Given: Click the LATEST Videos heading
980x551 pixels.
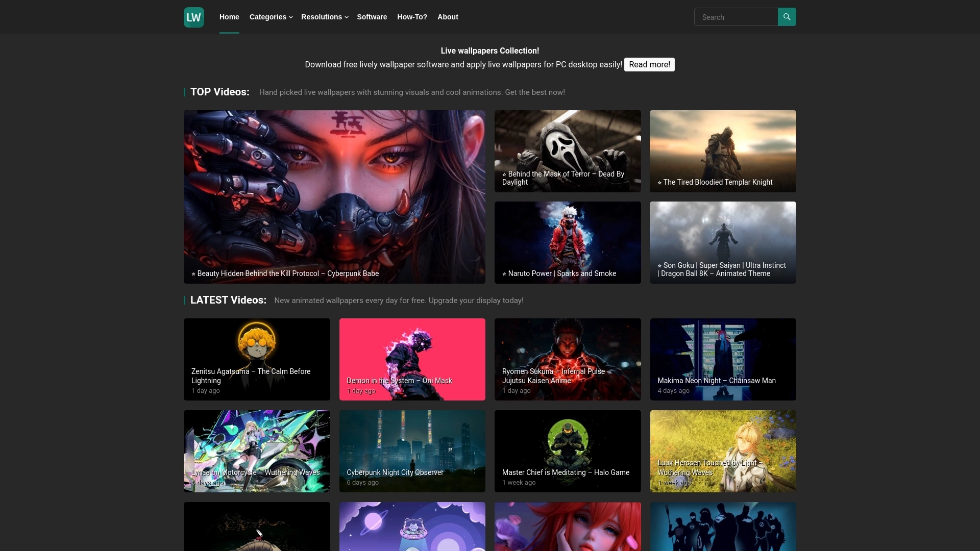Looking at the screenshot, I should tap(228, 300).
